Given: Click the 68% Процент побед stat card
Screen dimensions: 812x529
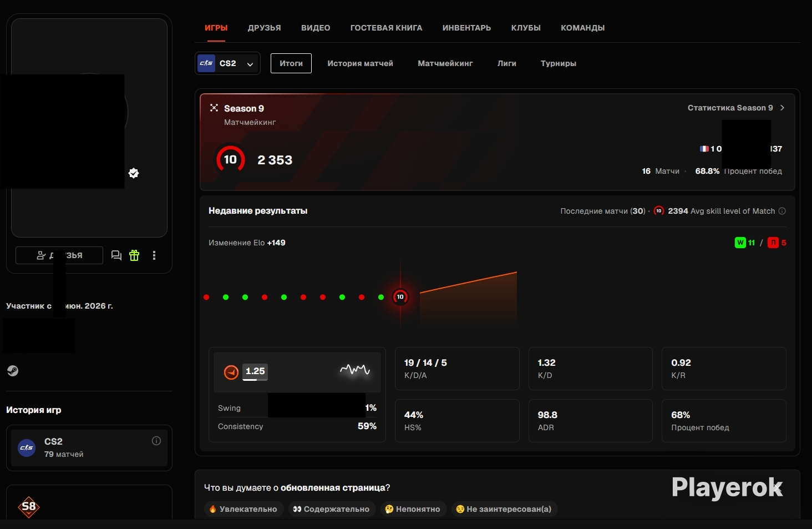Looking at the screenshot, I should (724, 421).
